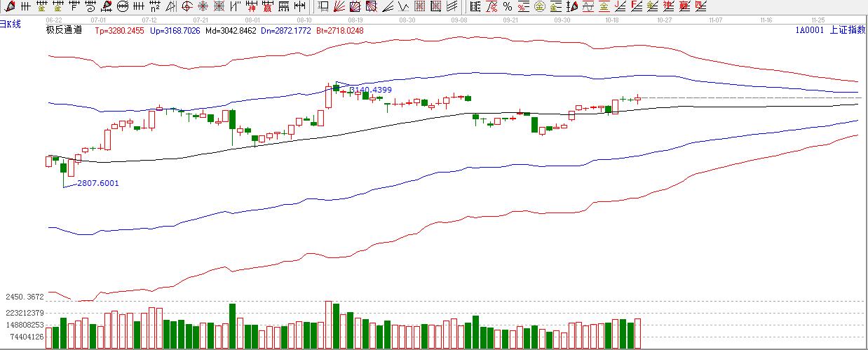Select the red fan lines tool
Image resolution: width=868 pixels, height=350 pixels.
pos(339,6)
